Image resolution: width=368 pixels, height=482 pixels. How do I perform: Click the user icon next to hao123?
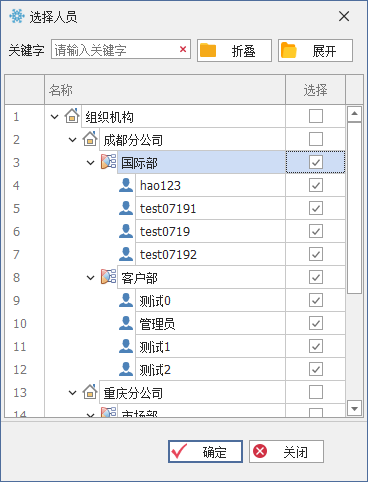point(126,185)
